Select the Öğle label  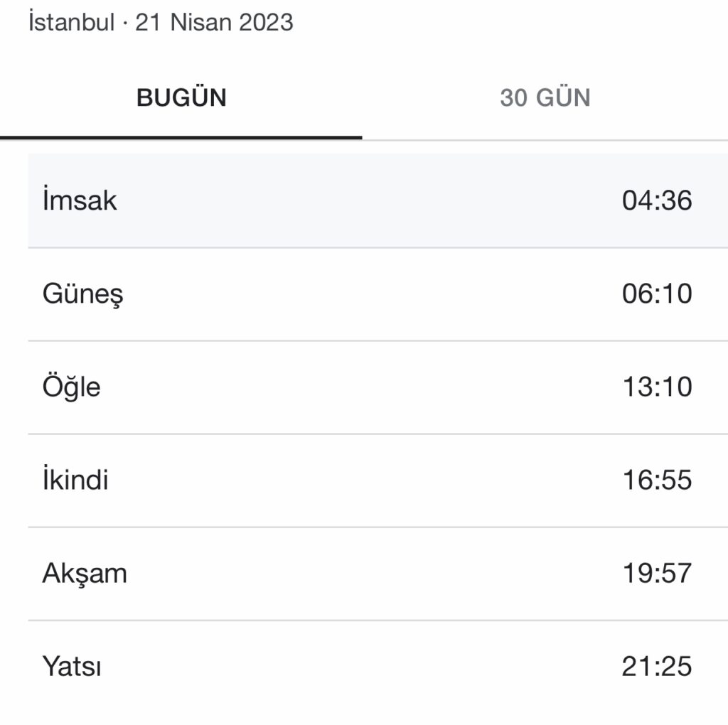point(71,387)
